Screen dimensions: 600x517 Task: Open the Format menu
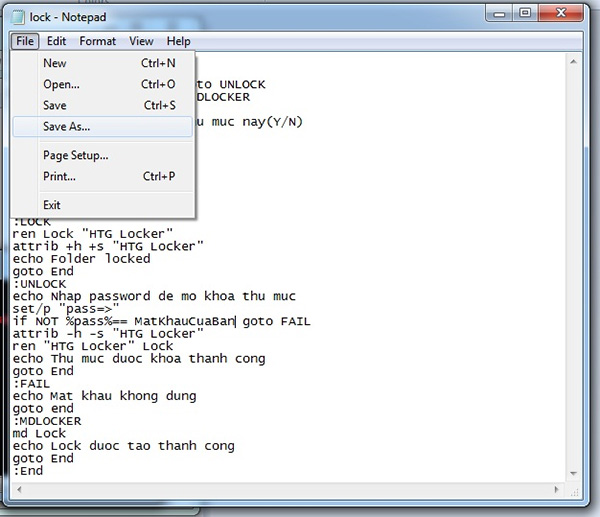click(98, 41)
